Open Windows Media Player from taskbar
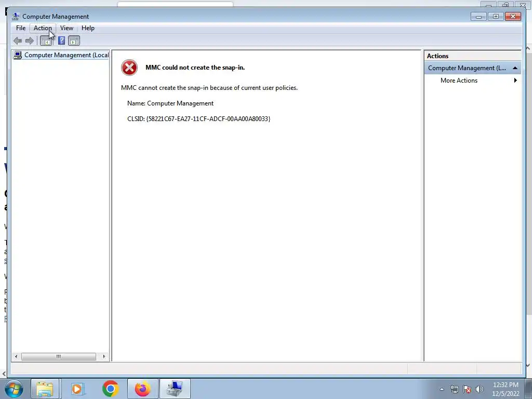Screen dimensions: 532x399 click(x=77, y=389)
